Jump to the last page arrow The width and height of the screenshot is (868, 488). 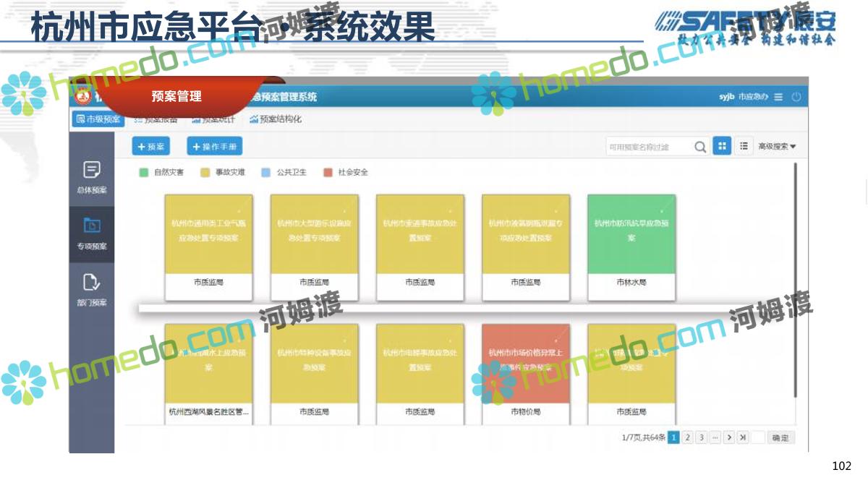click(743, 437)
